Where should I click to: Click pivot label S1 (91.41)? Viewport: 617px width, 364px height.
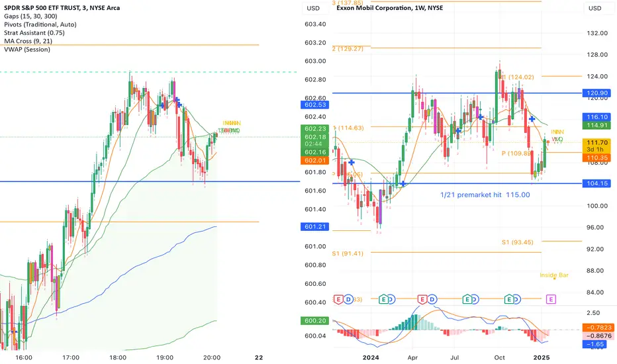(x=348, y=253)
